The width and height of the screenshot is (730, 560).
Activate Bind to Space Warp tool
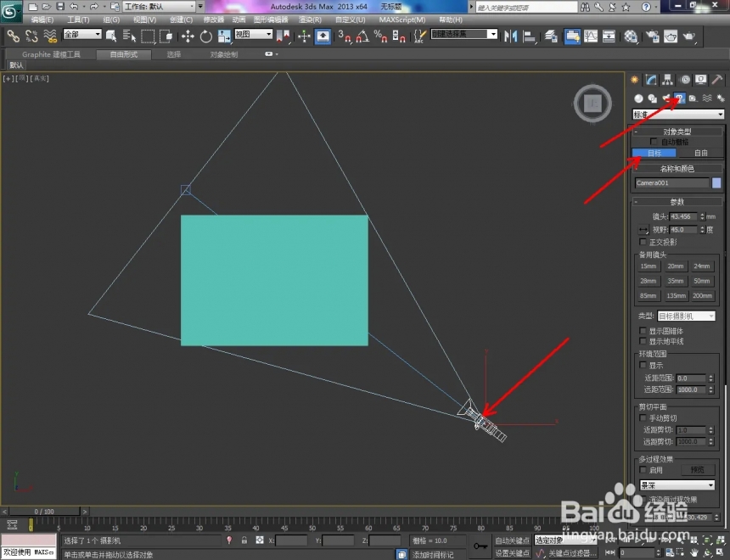[50, 36]
